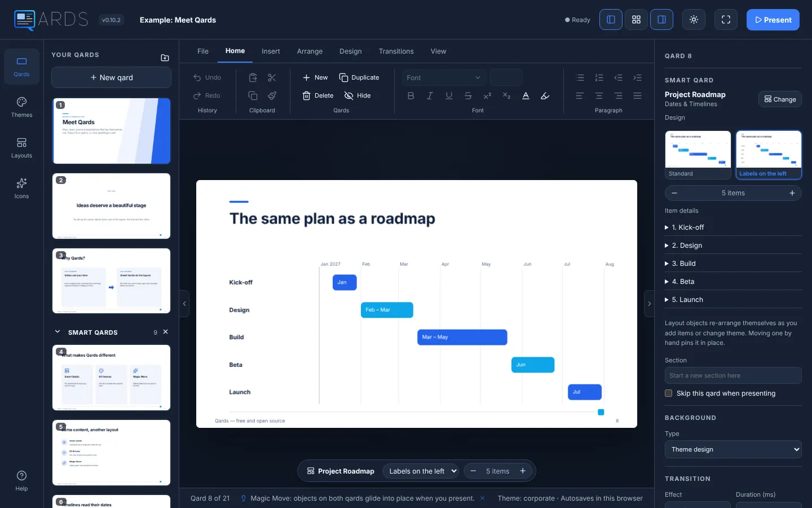
Task: Open the Themes sidebar panel
Action: point(21,107)
